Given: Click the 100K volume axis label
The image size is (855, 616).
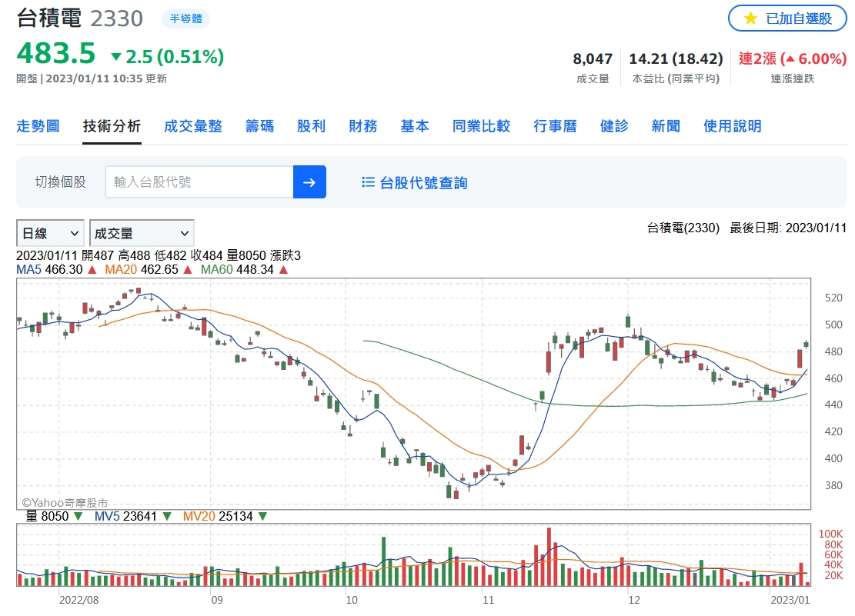Looking at the screenshot, I should point(830,534).
